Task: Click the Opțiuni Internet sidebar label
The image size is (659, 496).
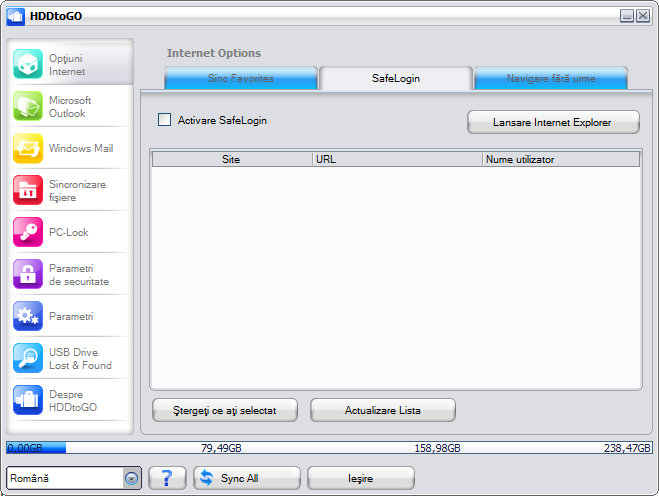Action: (x=67, y=65)
